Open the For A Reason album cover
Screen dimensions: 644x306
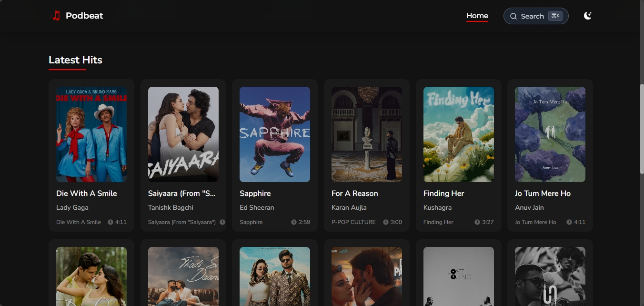tap(367, 134)
